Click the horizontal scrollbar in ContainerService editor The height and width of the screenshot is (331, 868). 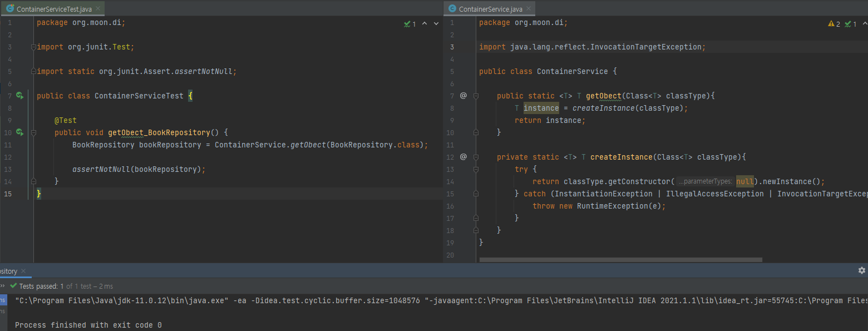[x=620, y=260]
